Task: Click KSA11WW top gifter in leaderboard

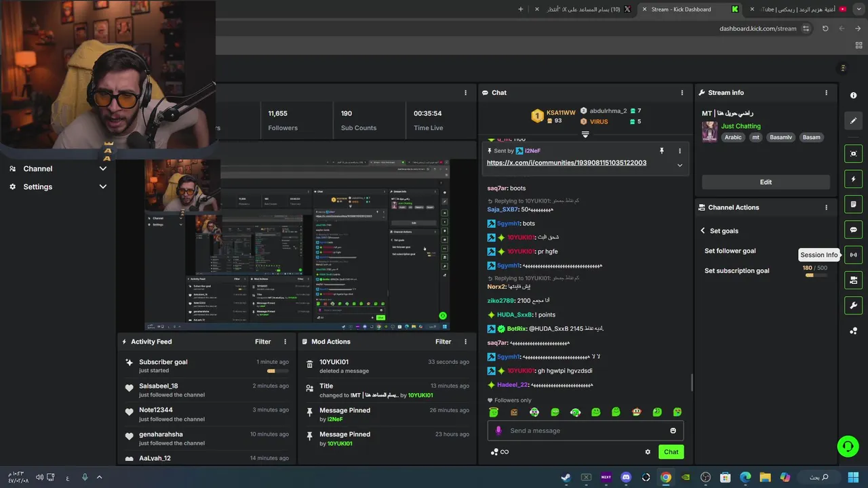Action: [553, 117]
